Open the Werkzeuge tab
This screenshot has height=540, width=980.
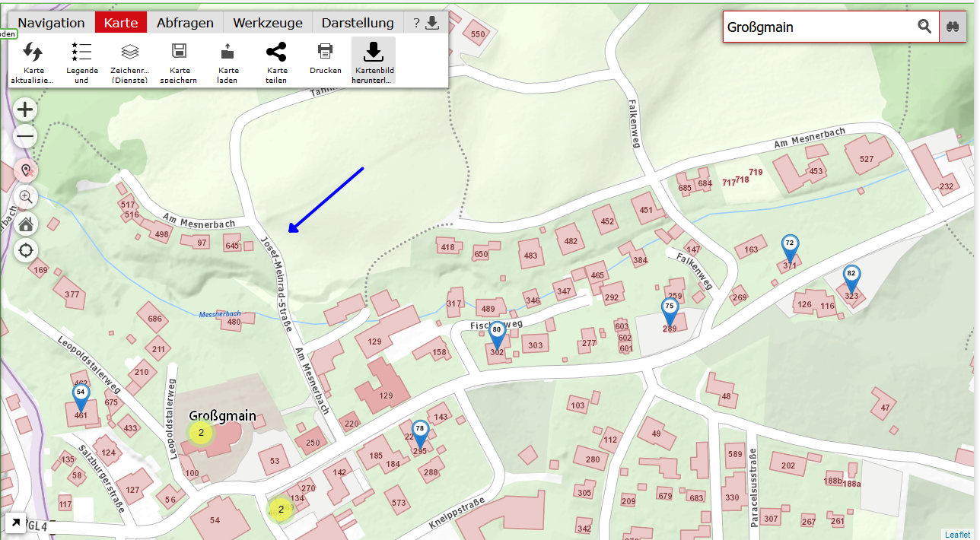[x=268, y=23]
